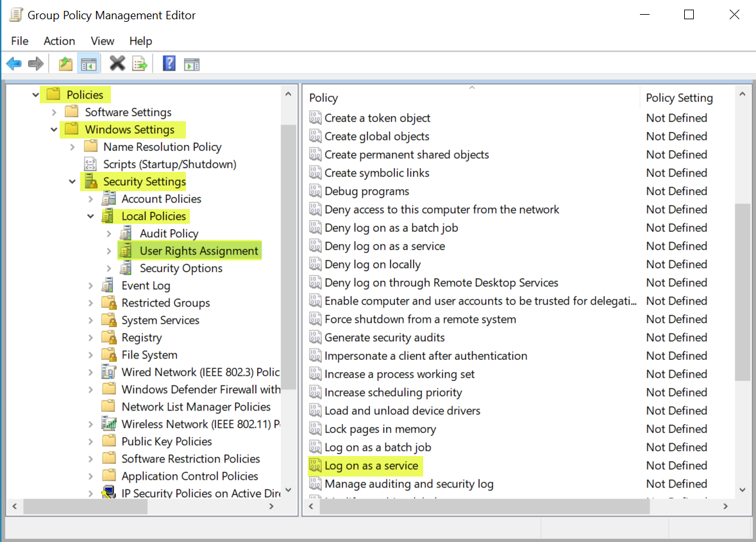The height and width of the screenshot is (542, 756).
Task: Click the tree pane scroll left arrow
Action: pos(15,506)
